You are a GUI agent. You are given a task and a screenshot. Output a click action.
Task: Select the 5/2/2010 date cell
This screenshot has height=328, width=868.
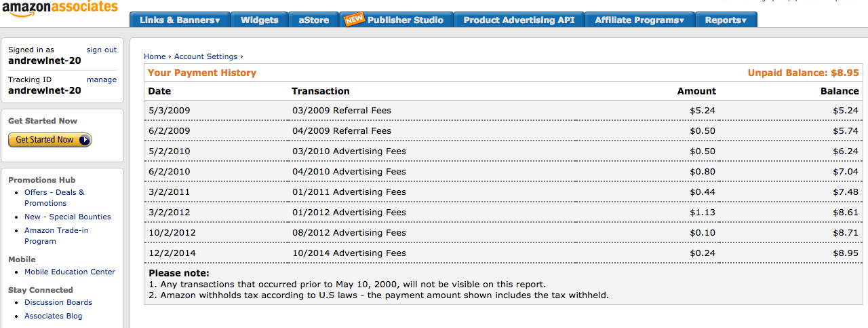point(169,151)
